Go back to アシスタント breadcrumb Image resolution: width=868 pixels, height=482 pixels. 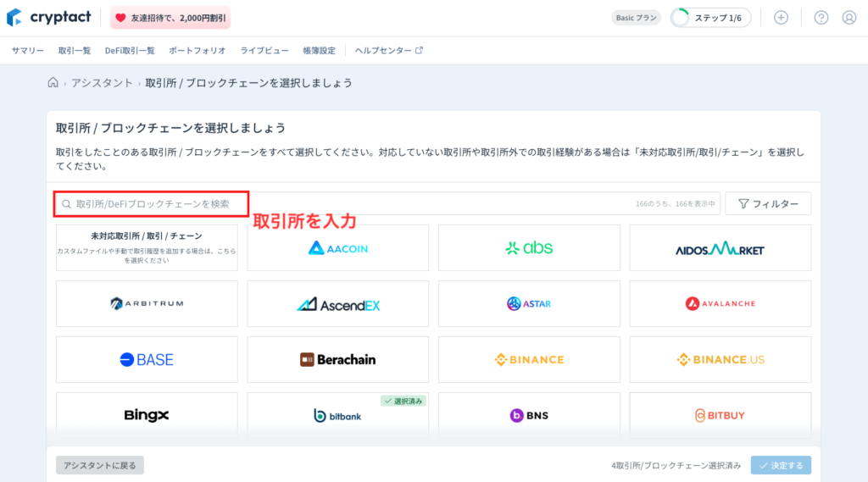pos(102,83)
